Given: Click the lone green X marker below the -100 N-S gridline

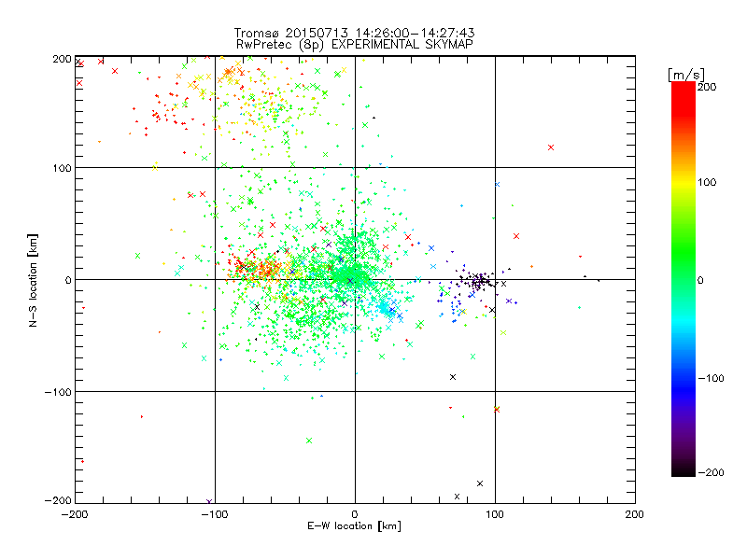Looking at the screenshot, I should tap(309, 441).
